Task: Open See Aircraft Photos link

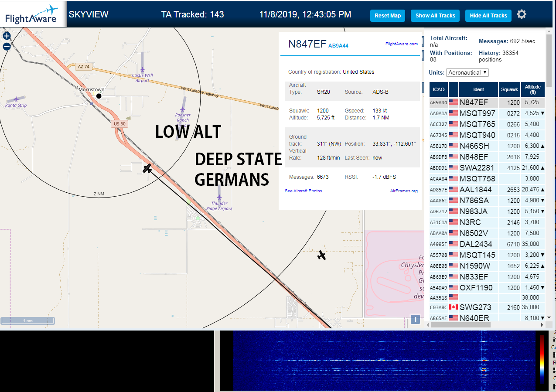Action: [304, 191]
